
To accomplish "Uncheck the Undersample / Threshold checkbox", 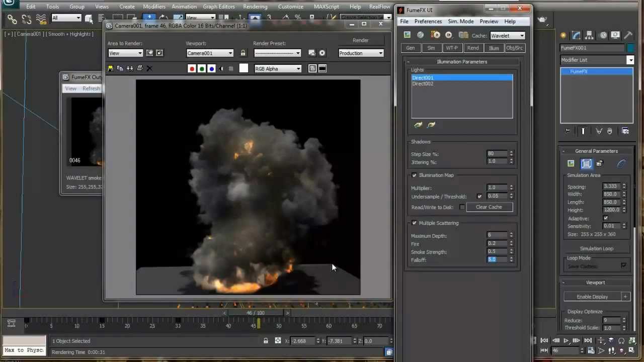I will coord(479,197).
